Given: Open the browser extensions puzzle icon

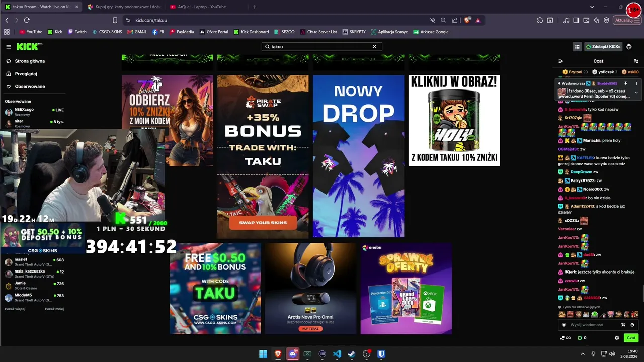Looking at the screenshot, I should click(540, 20).
